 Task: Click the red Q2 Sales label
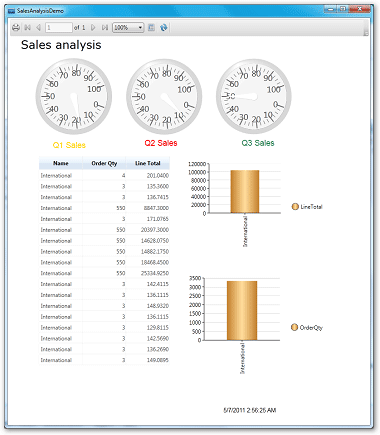161,143
